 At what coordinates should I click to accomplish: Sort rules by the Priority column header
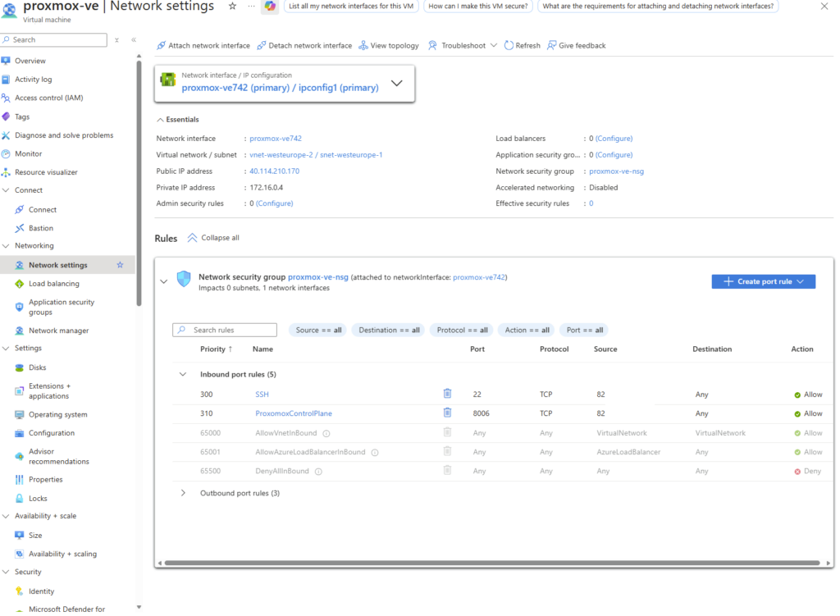coord(216,349)
